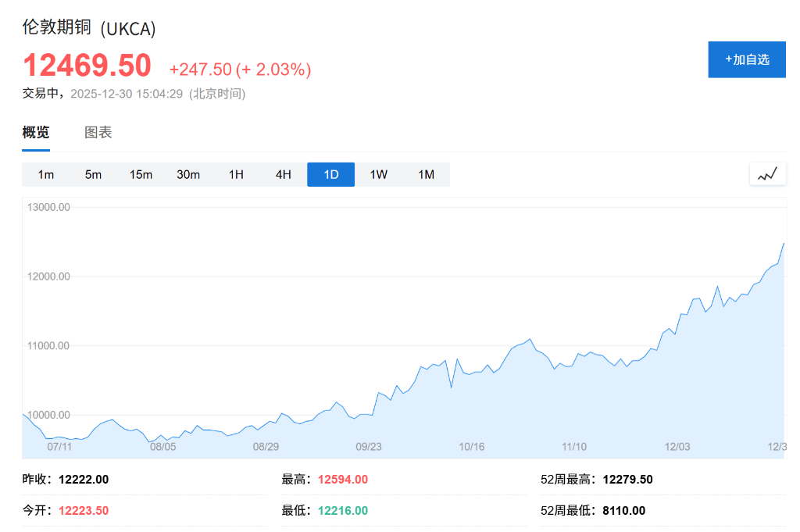The width and height of the screenshot is (800, 532).
Task: Open the chart style icon beside timeframe buttons
Action: (x=767, y=174)
